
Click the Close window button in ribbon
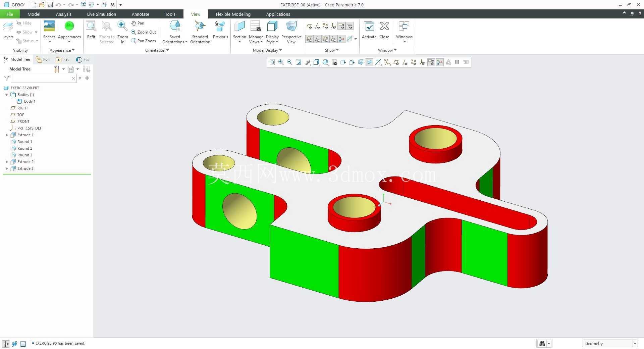point(384,30)
